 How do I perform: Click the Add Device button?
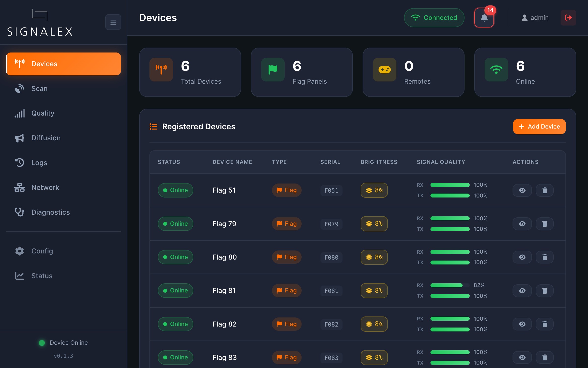coord(539,127)
